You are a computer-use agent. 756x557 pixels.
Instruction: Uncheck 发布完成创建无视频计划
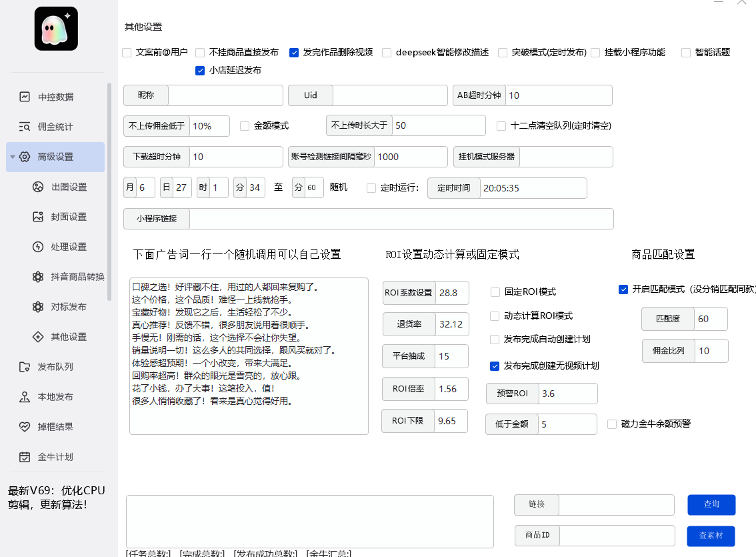495,366
